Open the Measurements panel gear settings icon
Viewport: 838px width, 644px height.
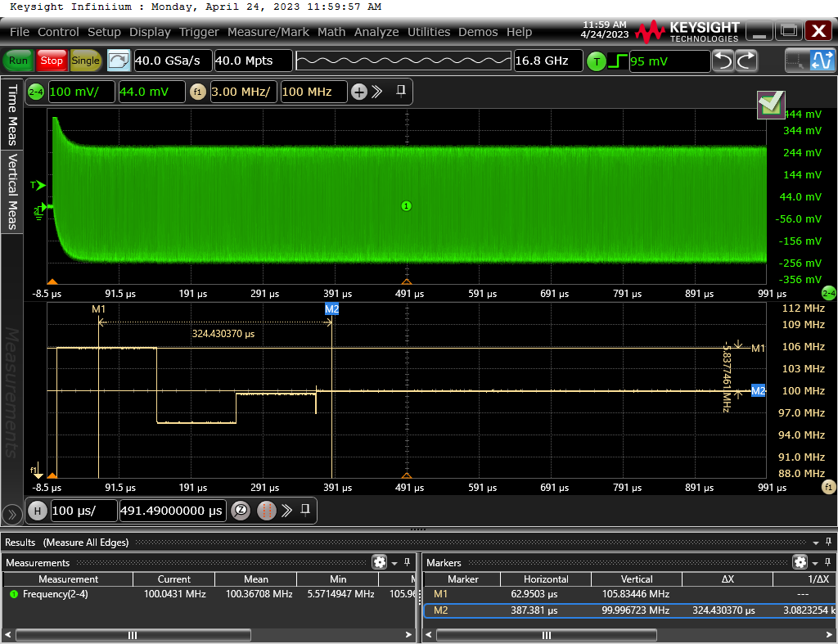coord(378,562)
